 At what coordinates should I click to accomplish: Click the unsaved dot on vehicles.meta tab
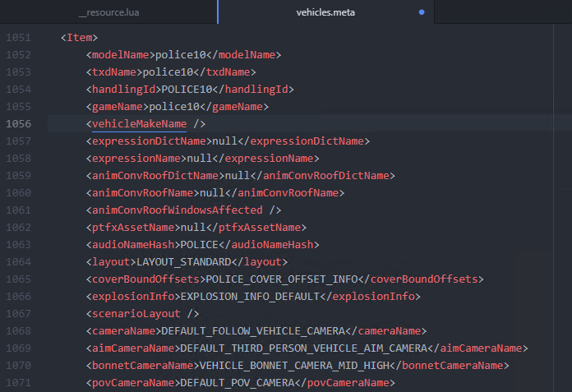coord(422,12)
